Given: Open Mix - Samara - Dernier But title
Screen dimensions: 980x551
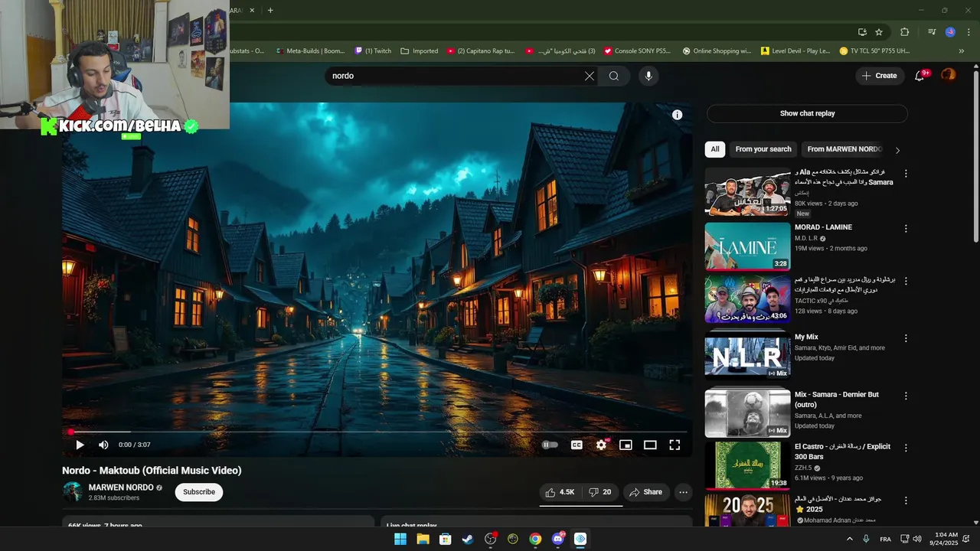Looking at the screenshot, I should point(837,399).
